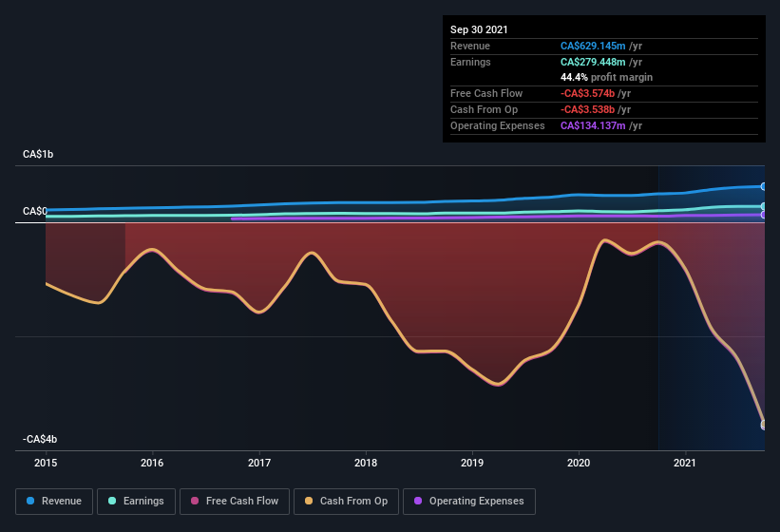Click the -CA$3.538b cash from op value
The image size is (780, 532).
587,109
